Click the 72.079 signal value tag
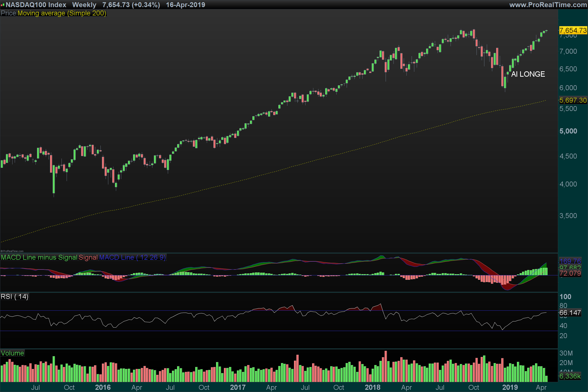 point(570,273)
